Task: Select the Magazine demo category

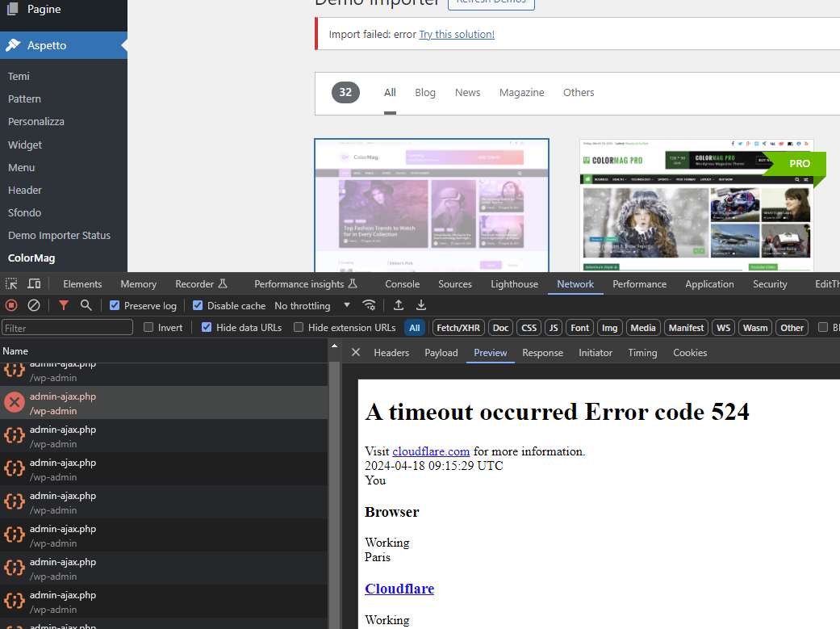Action: (522, 92)
